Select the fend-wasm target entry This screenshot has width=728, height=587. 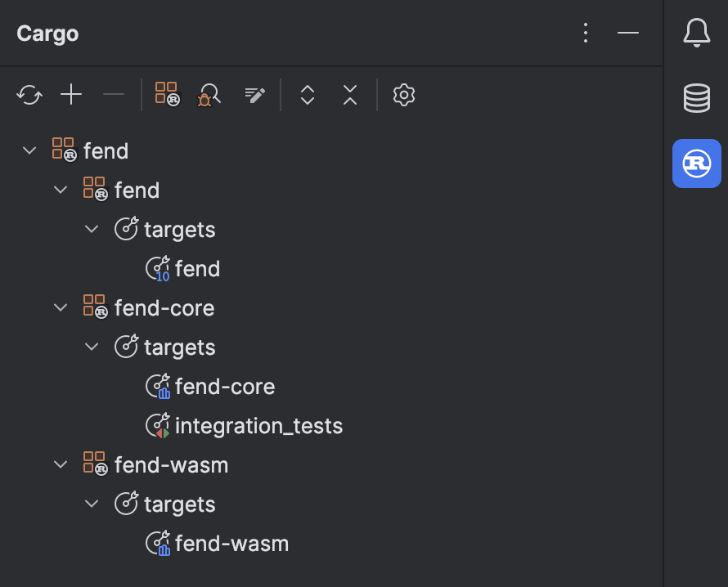pos(230,543)
